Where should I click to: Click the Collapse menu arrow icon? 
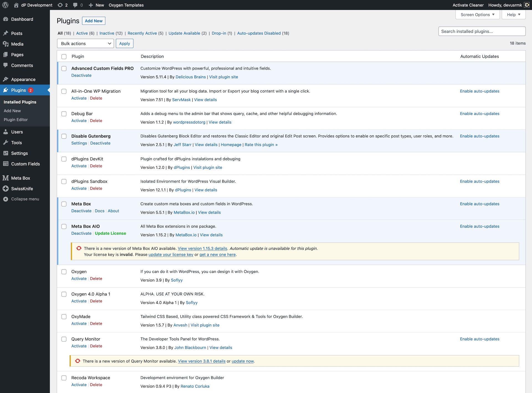tap(6, 199)
